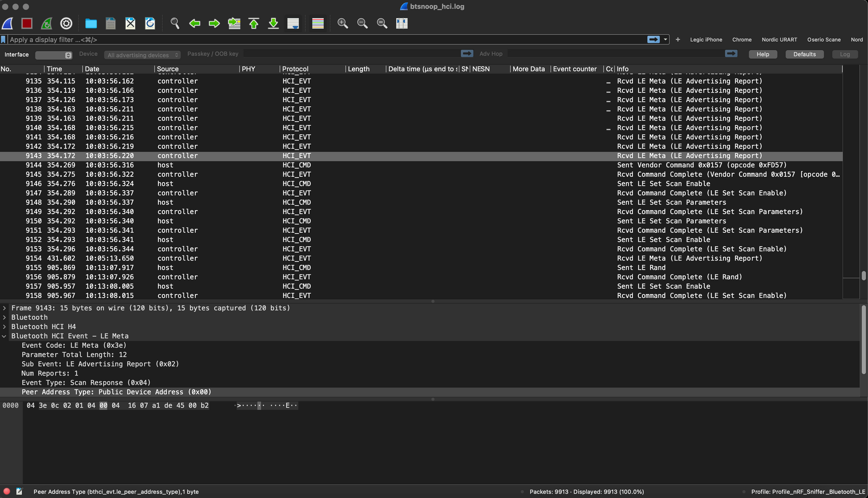868x498 pixels.
Task: Go to first packet arrow icon
Action: click(x=254, y=23)
